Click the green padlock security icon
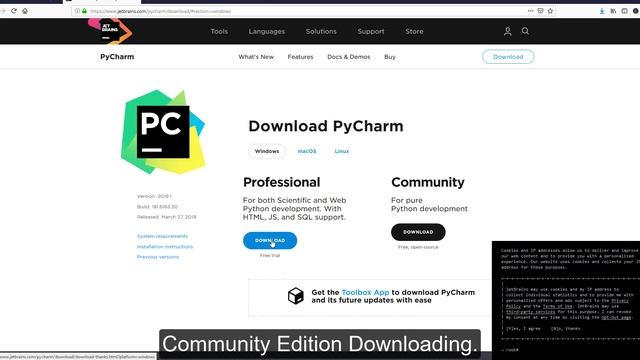Viewport: 640px width, 360px height. tap(84, 11)
